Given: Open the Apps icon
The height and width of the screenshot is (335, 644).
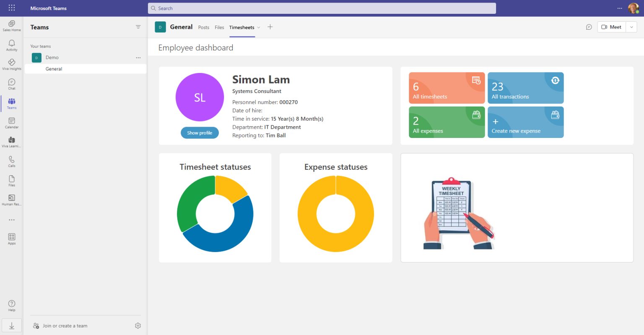Looking at the screenshot, I should click(x=11, y=237).
